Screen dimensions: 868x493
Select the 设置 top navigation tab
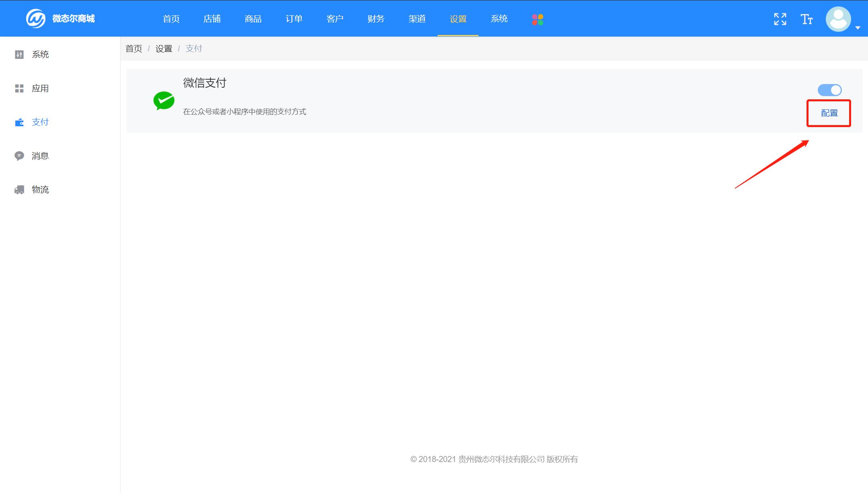click(458, 18)
